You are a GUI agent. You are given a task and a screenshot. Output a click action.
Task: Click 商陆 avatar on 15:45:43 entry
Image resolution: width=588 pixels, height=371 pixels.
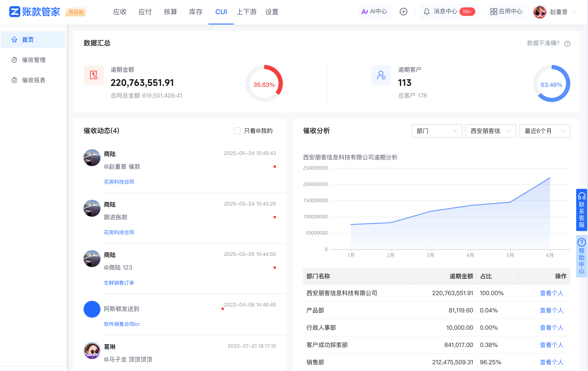point(92,158)
